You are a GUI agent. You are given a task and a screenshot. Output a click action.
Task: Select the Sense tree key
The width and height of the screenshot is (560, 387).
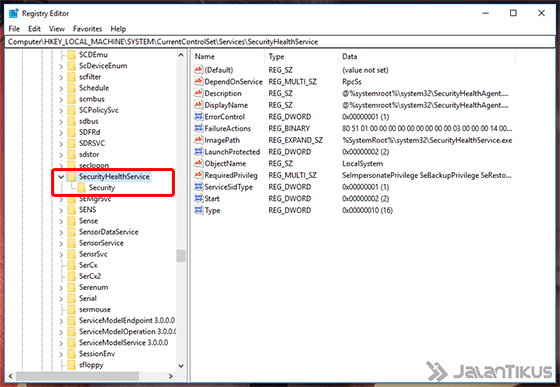[88, 221]
